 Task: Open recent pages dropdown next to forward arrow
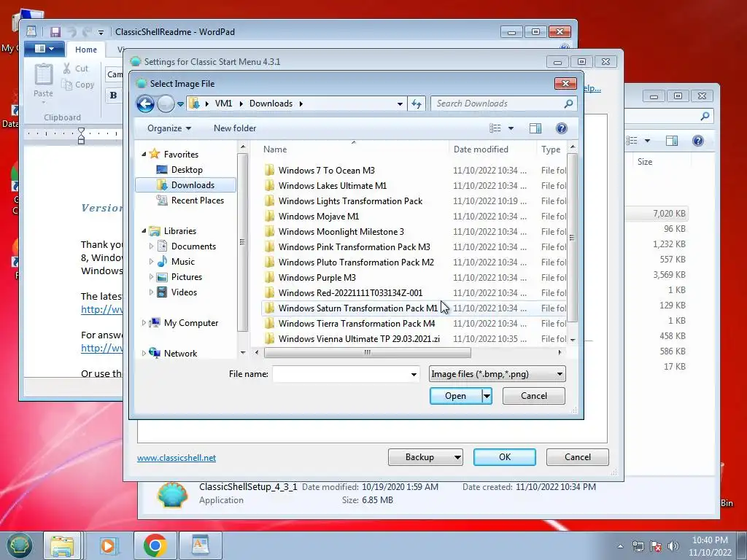click(181, 104)
